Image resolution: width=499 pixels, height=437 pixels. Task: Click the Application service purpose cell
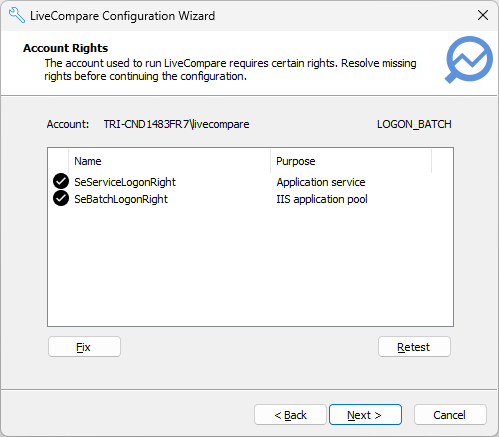pyautogui.click(x=321, y=182)
